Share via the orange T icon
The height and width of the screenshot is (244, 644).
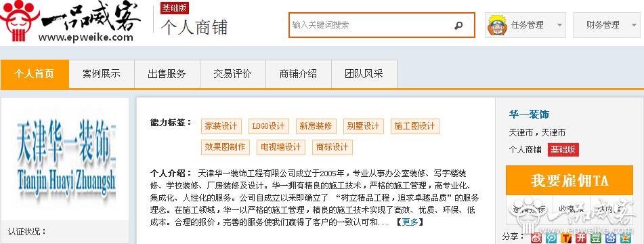point(566,237)
